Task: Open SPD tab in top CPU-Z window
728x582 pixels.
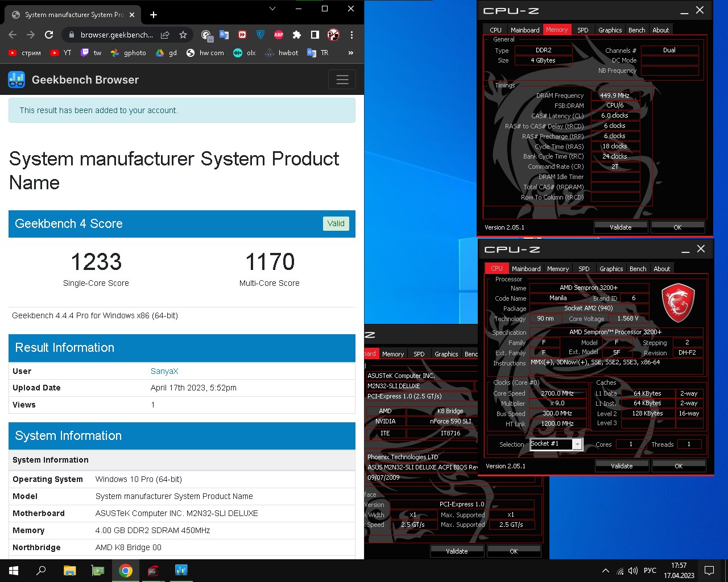Action: click(x=583, y=30)
